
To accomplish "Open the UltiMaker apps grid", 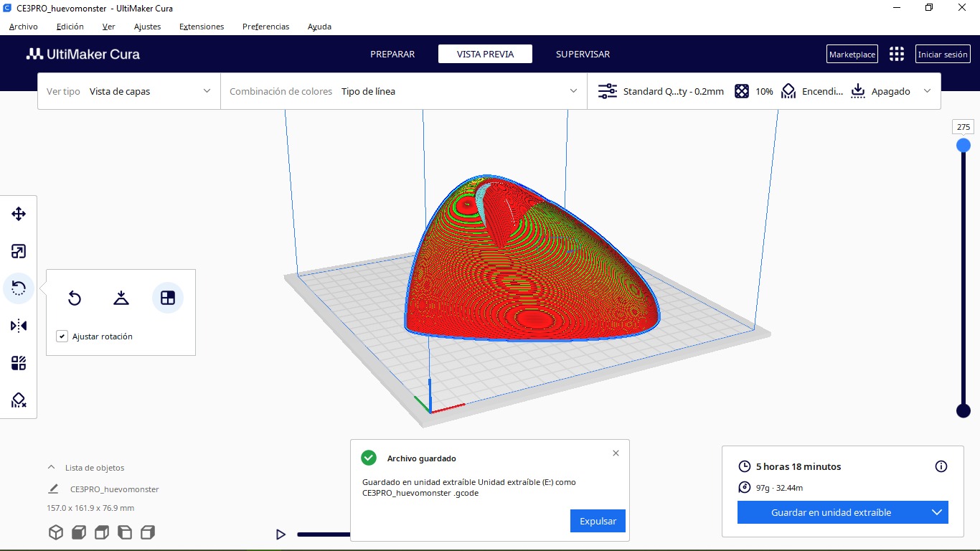I will pyautogui.click(x=897, y=54).
